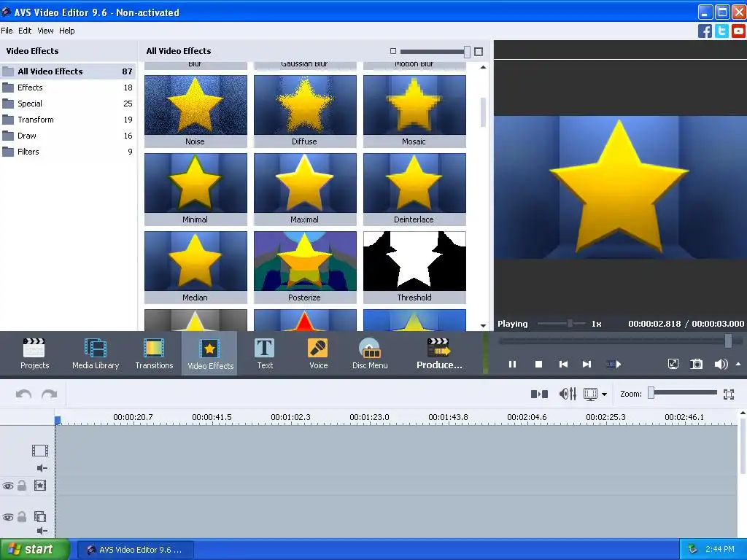Viewport: 747px width, 560px height.
Task: Click the zoom to fit icon
Action: [x=729, y=394]
